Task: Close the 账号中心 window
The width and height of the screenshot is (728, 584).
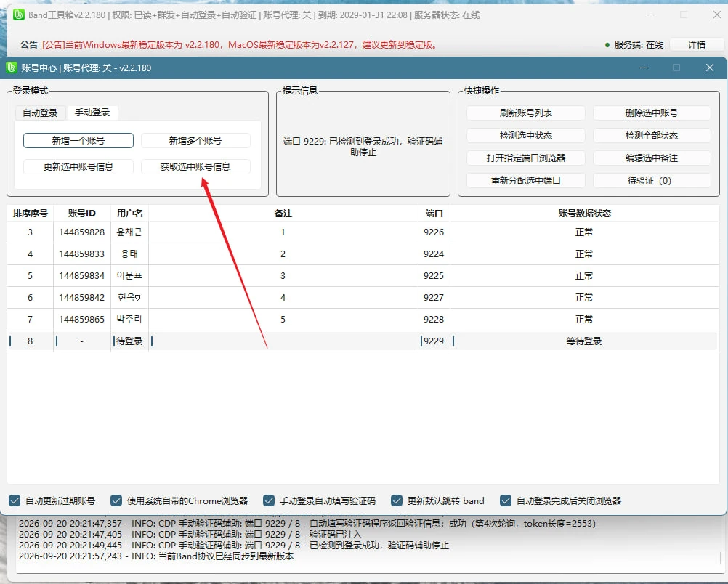Action: (x=710, y=68)
